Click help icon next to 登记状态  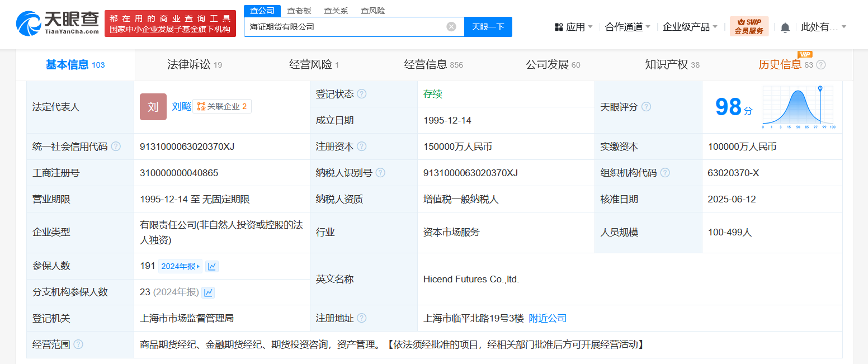pyautogui.click(x=362, y=94)
